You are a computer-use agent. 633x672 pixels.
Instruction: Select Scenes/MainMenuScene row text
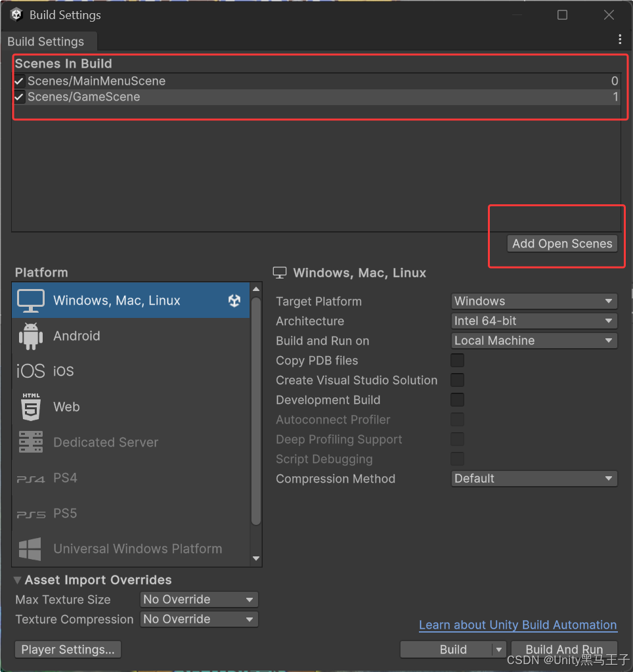pos(97,81)
